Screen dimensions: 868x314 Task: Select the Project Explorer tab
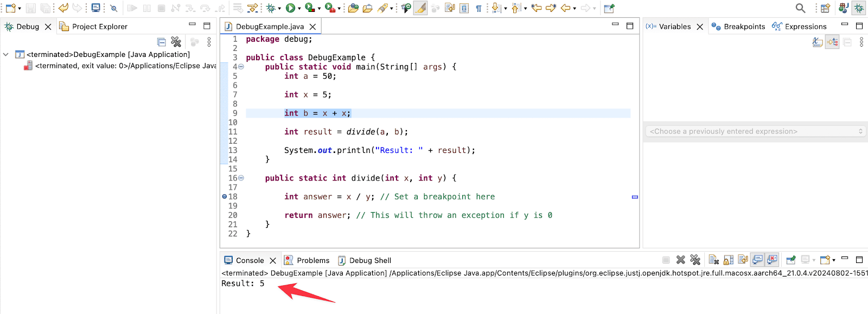point(93,26)
